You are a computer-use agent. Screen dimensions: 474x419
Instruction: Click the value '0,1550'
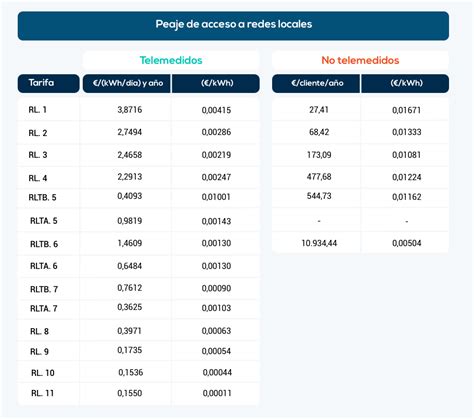coord(130,393)
